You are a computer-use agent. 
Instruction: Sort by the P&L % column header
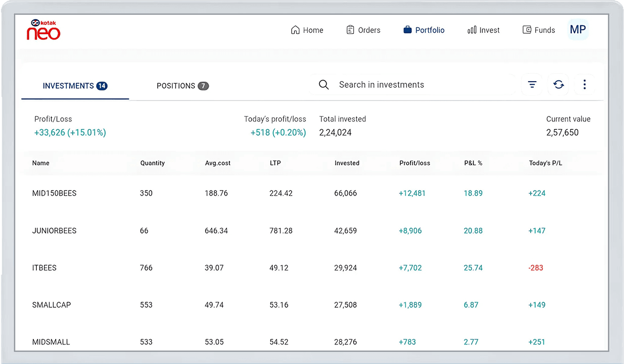pyautogui.click(x=473, y=163)
